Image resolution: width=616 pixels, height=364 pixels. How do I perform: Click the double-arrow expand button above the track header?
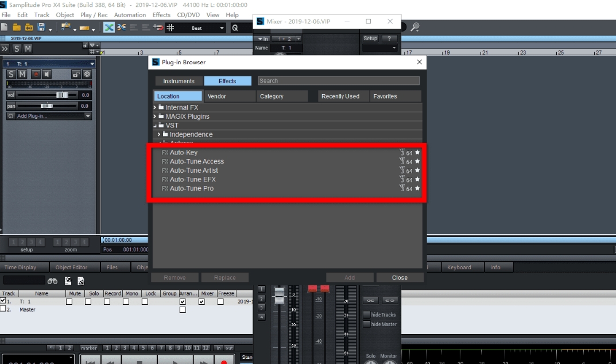coord(5,49)
